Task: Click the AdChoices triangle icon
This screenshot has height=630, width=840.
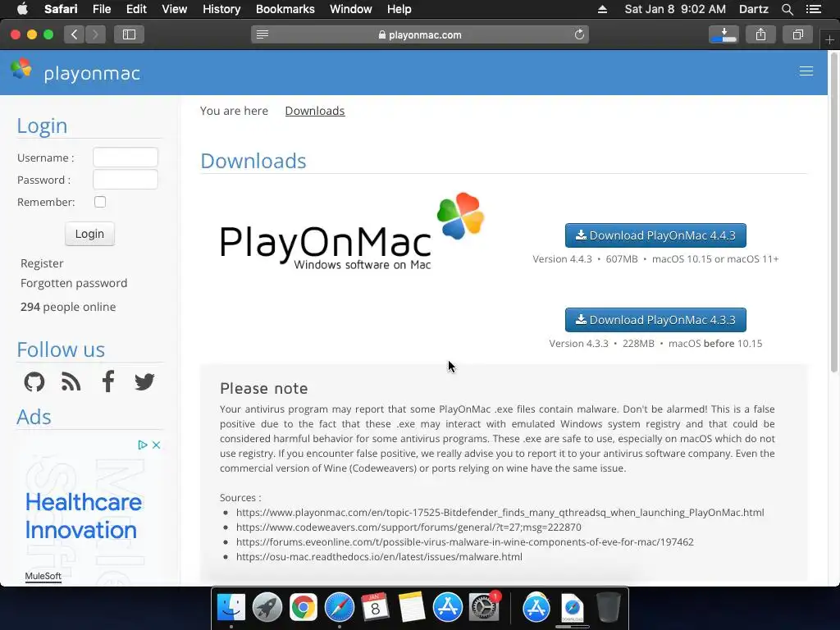Action: pyautogui.click(x=143, y=445)
